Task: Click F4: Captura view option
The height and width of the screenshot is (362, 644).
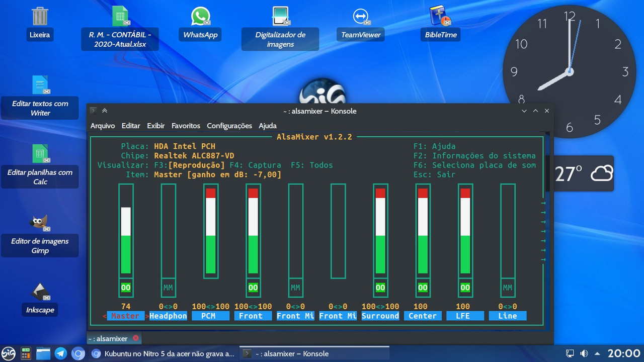Action: pyautogui.click(x=256, y=165)
